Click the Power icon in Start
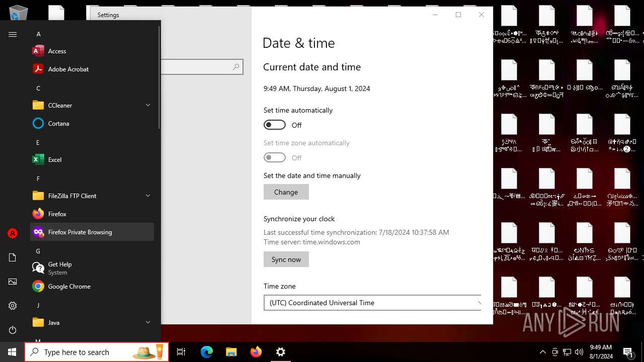Screen dimensions: 644x362 pos(13,330)
